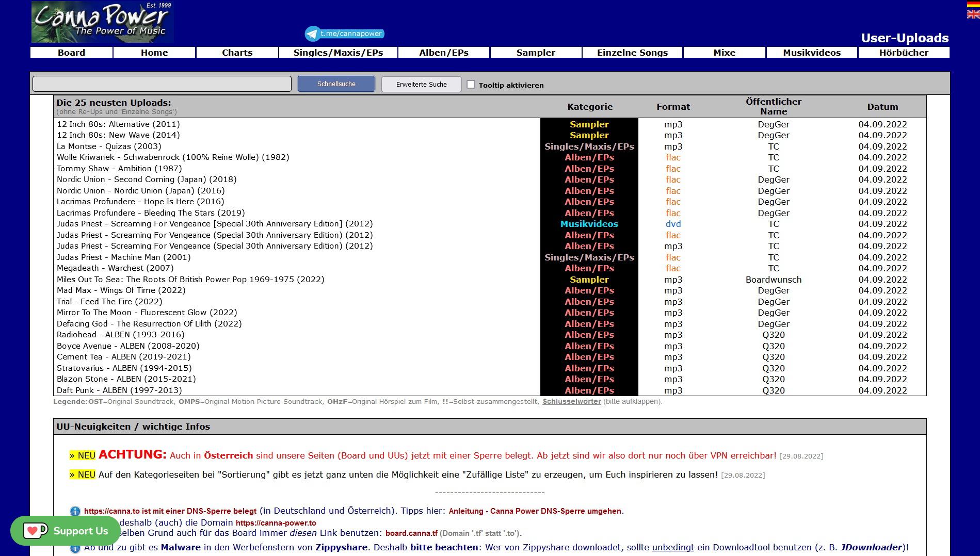The width and height of the screenshot is (980, 556).
Task: Open Boyce Avenue - ALBEN (2008-2020)
Action: [x=128, y=346]
